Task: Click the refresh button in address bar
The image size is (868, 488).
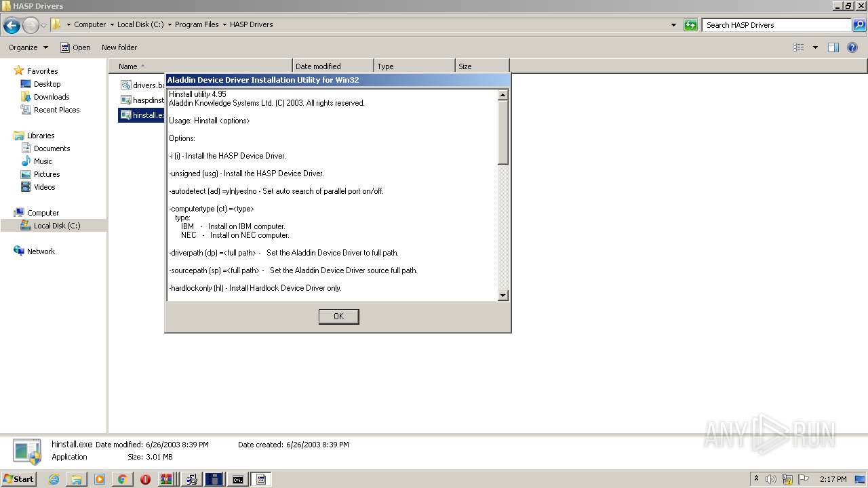Action: (x=690, y=25)
